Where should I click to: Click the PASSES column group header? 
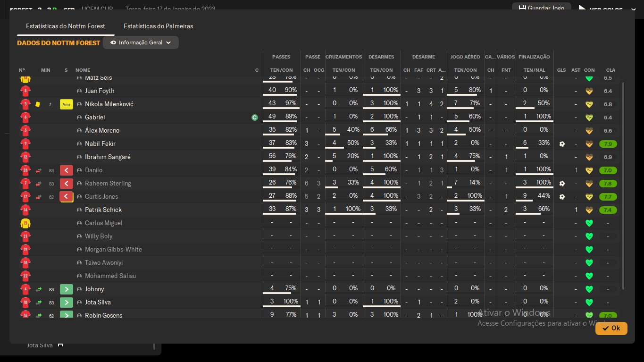pyautogui.click(x=281, y=57)
